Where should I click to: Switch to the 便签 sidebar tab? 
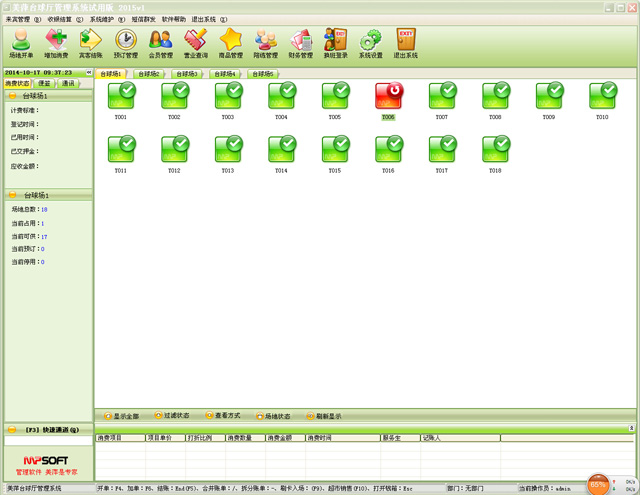(44, 84)
